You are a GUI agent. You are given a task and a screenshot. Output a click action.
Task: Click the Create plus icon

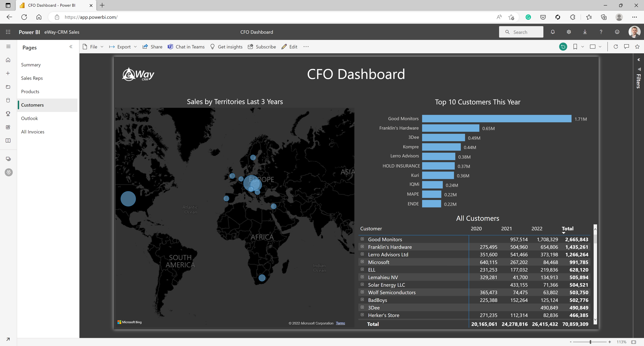pyautogui.click(x=8, y=73)
